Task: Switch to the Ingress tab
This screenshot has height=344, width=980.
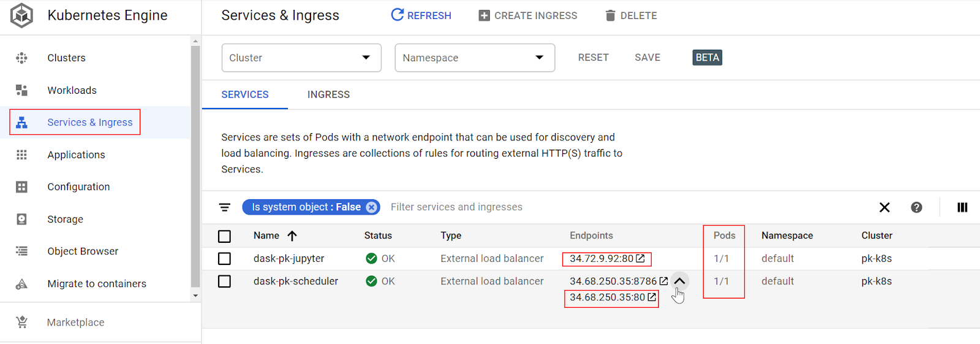Action: coord(329,94)
